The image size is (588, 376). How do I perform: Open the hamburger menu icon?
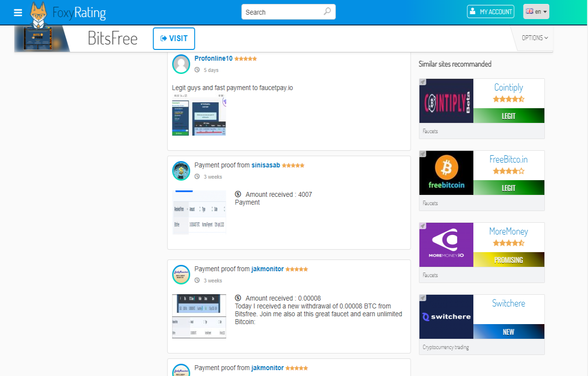pos(18,13)
